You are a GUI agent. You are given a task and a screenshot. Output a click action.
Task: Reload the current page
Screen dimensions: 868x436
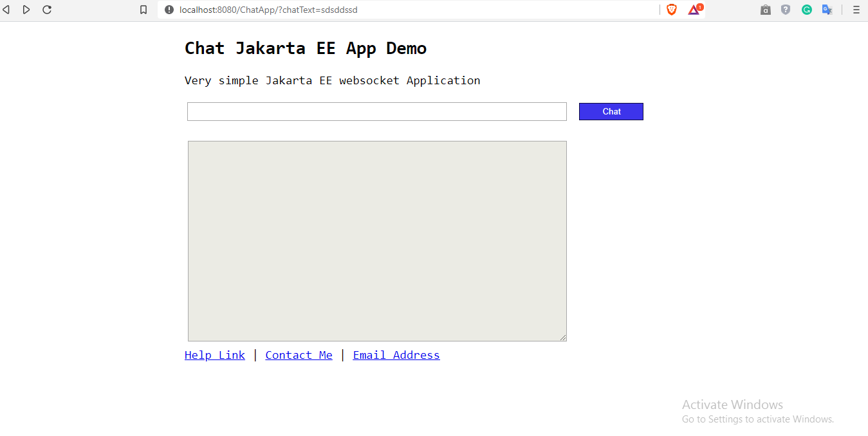point(47,10)
